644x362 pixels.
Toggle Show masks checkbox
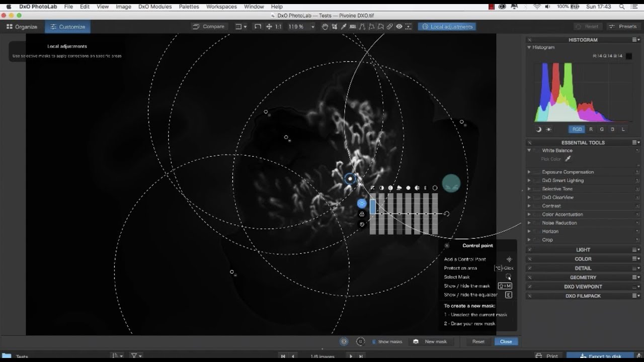(374, 342)
